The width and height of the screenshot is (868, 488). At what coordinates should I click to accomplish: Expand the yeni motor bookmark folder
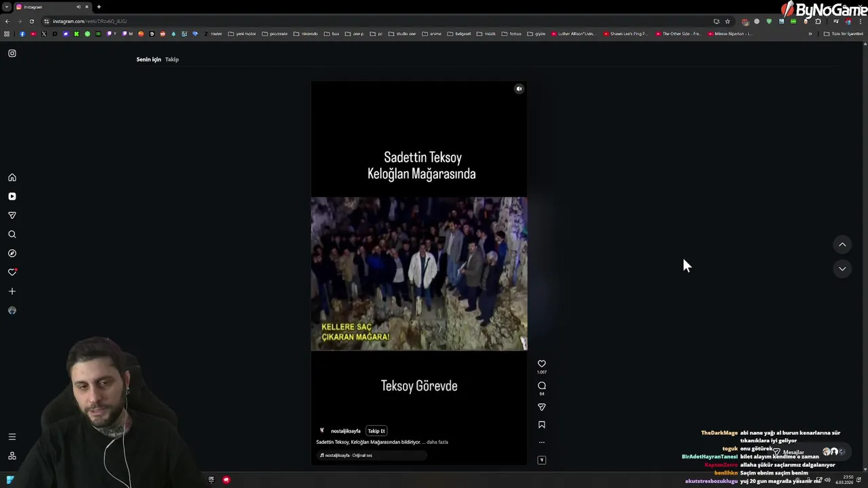tap(242, 34)
